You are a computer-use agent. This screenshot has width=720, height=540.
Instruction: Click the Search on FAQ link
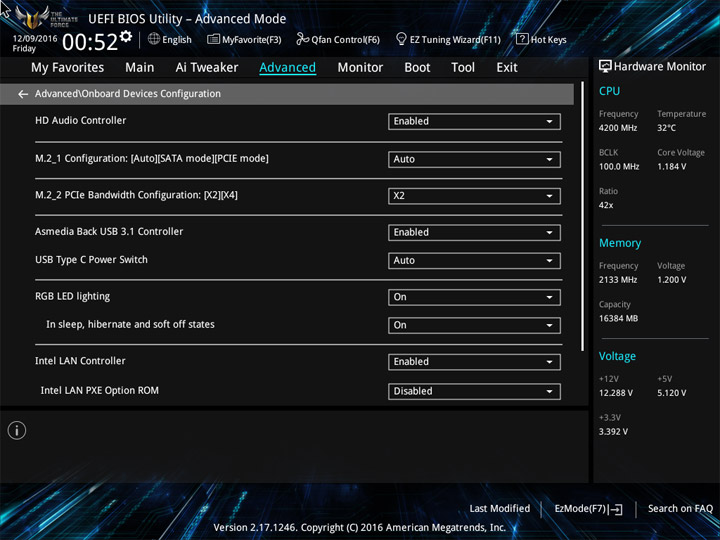[680, 509]
